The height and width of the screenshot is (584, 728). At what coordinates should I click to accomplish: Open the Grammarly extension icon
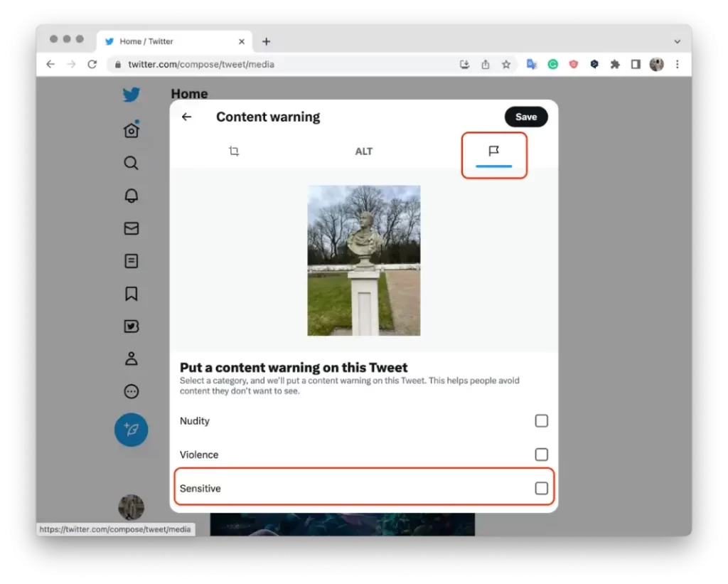552,65
